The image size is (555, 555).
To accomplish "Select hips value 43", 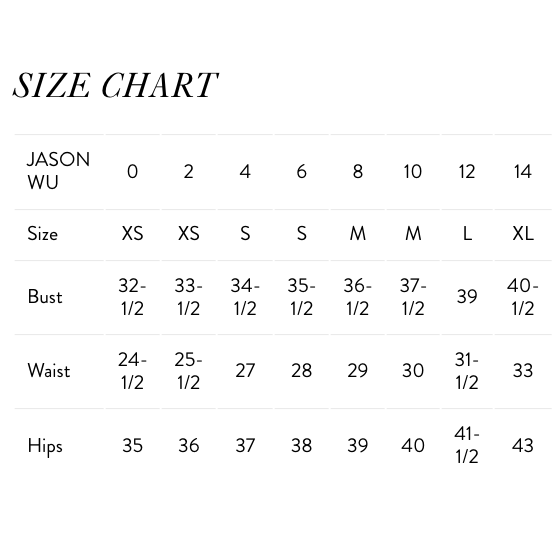I will pyautogui.click(x=522, y=445).
